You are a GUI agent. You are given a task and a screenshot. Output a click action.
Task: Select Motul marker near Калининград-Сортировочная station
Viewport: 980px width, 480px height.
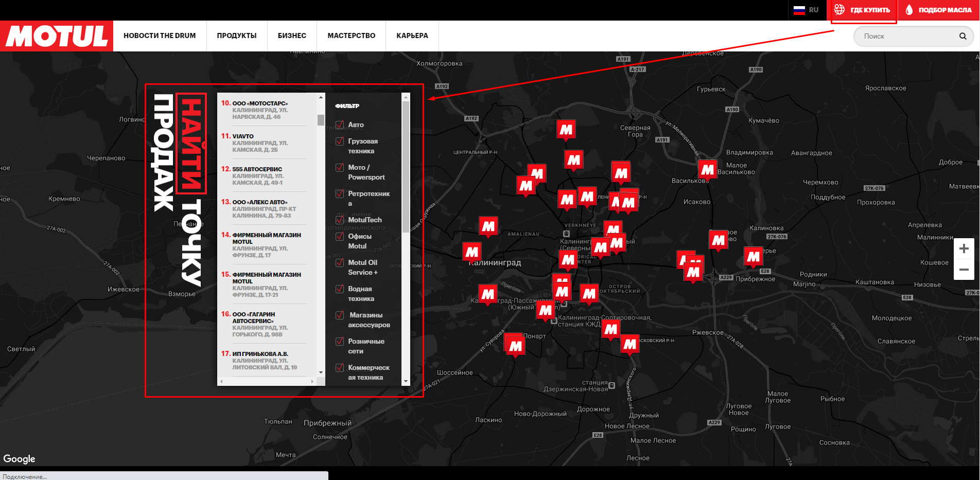point(611,329)
